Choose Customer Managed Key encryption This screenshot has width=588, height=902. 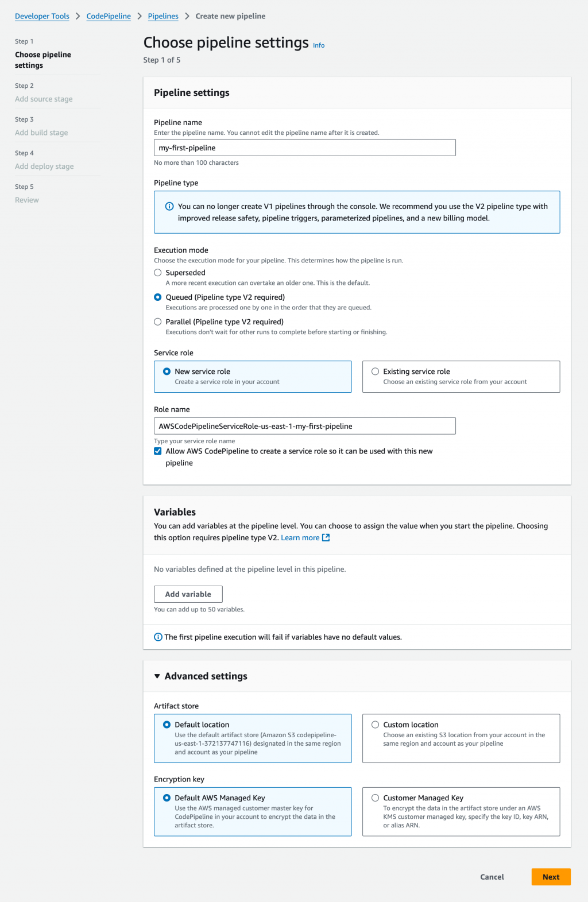pos(376,798)
